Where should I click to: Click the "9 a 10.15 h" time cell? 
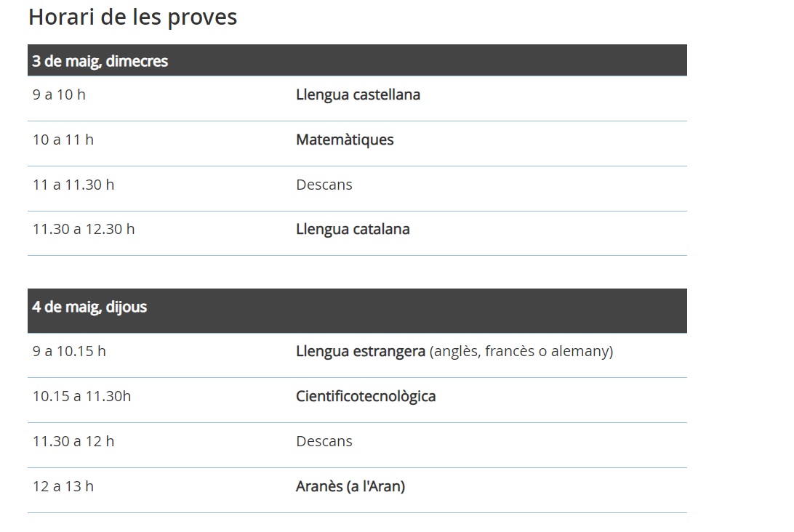(69, 351)
